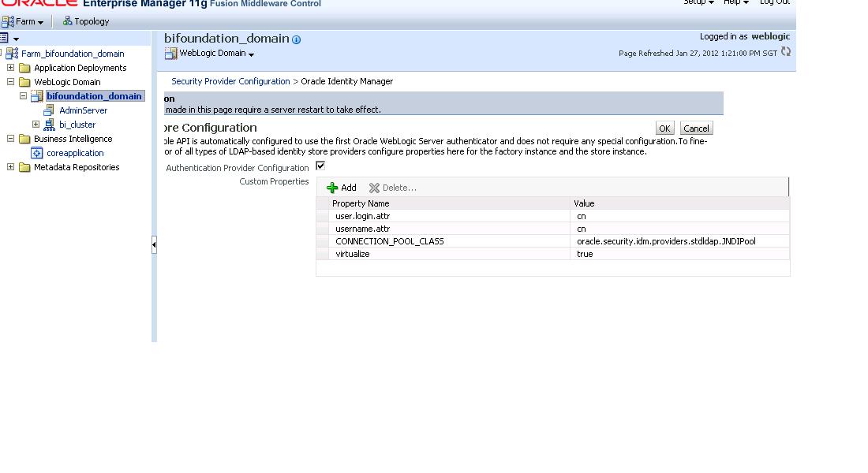
Task: Select Metadata Repositories tree item
Action: click(x=77, y=168)
